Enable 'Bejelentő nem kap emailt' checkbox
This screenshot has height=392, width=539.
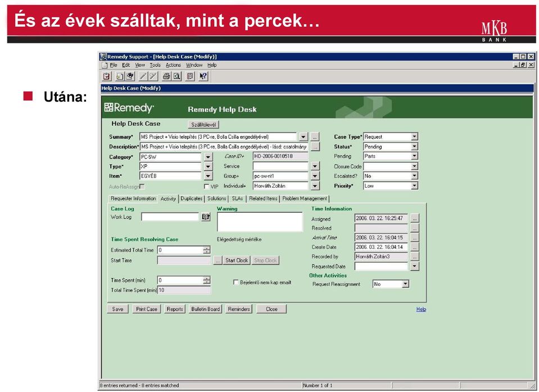point(236,282)
